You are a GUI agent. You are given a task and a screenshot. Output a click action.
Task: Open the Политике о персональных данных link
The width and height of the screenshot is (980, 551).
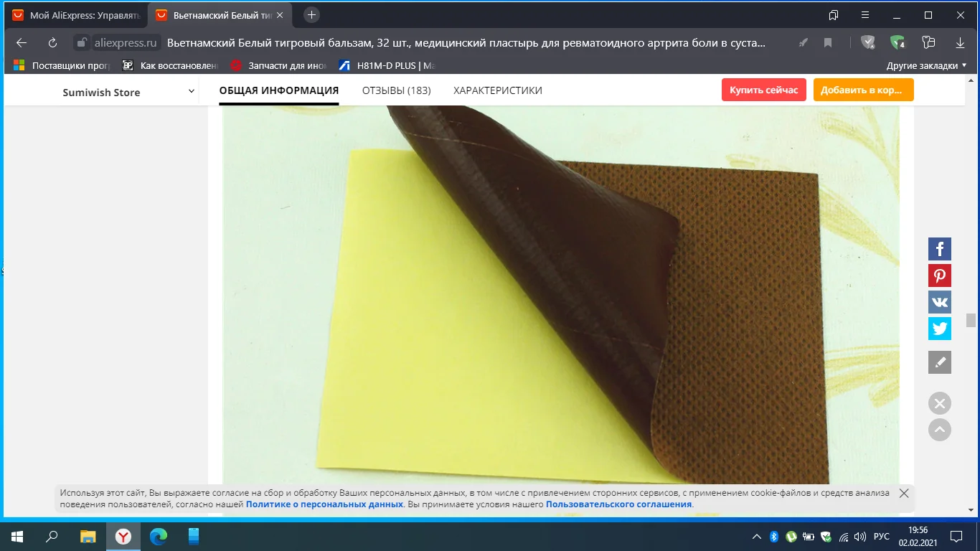point(324,504)
